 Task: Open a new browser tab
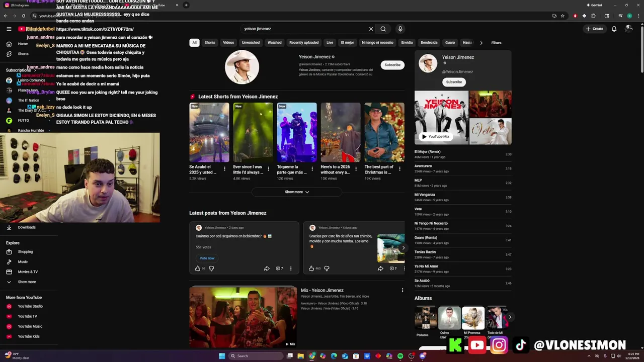point(186,5)
